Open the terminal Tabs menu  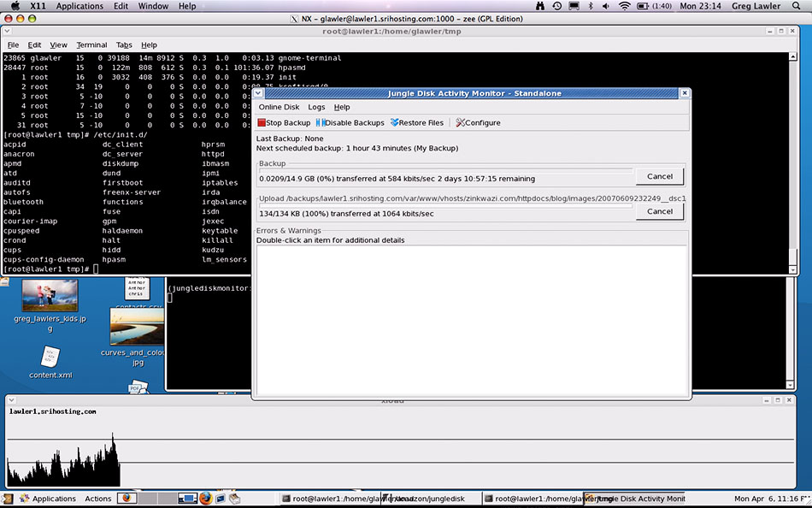pos(124,45)
